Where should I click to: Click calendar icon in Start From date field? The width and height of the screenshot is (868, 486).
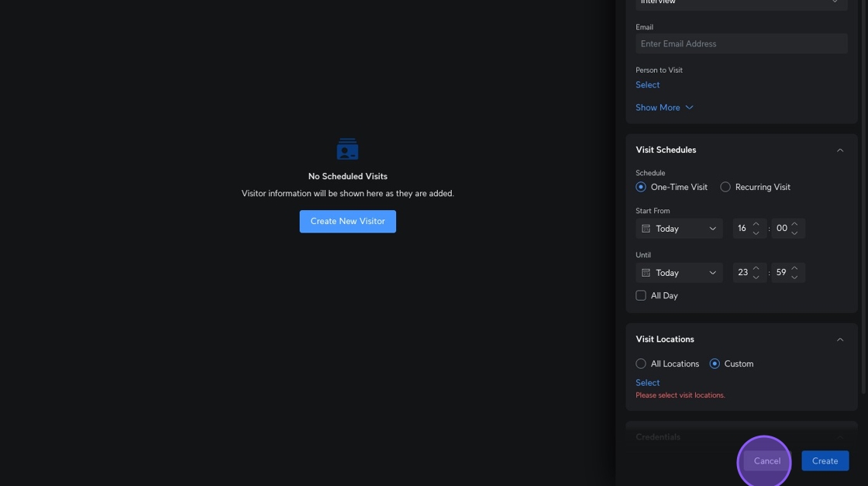click(646, 229)
